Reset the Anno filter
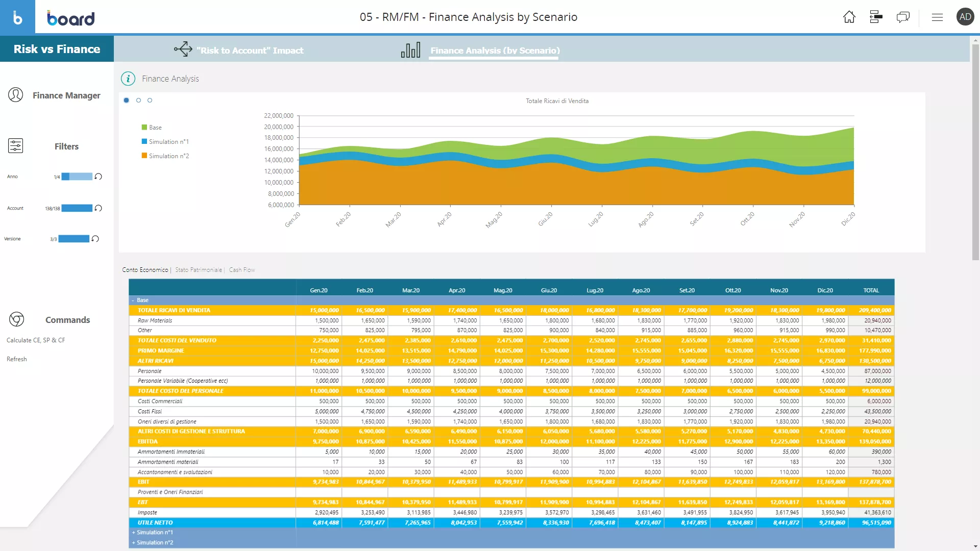 [99, 177]
